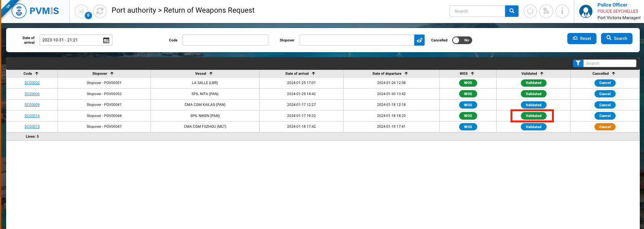Image resolution: width=644 pixels, height=229 pixels.
Task: Open settings via the gears icon
Action: tap(546, 11)
